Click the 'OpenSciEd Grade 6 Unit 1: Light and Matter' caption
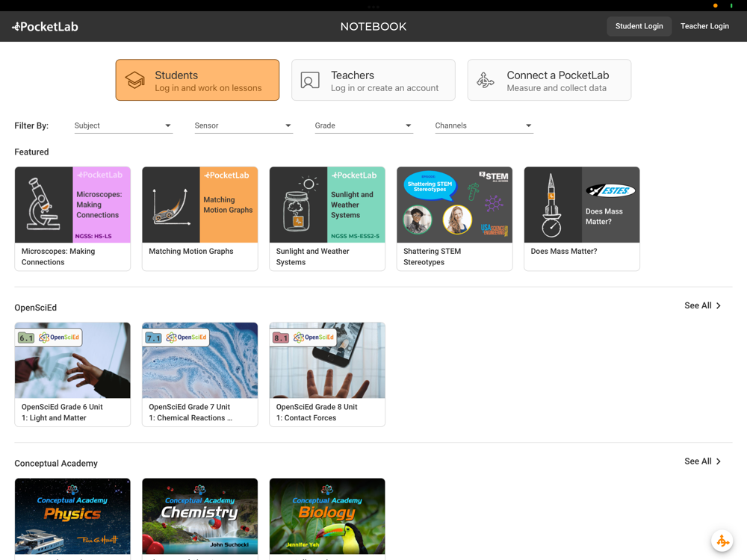Image resolution: width=747 pixels, height=560 pixels. click(62, 412)
